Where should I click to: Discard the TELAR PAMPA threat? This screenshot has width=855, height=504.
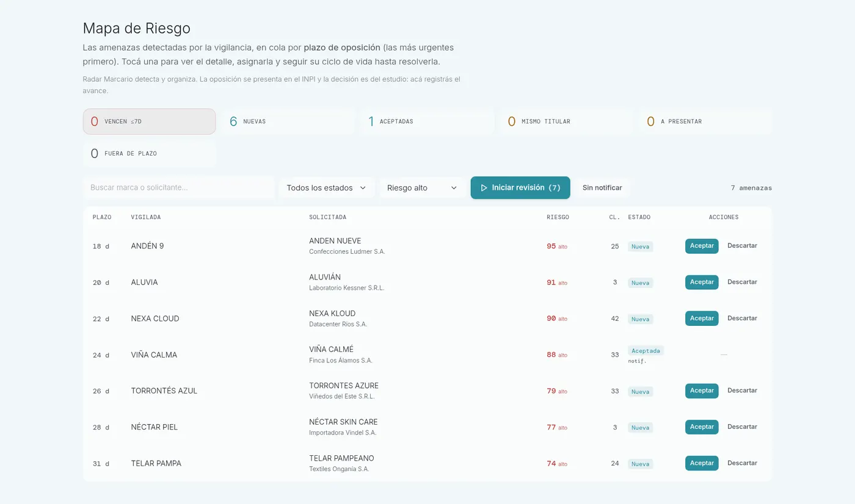742,463
